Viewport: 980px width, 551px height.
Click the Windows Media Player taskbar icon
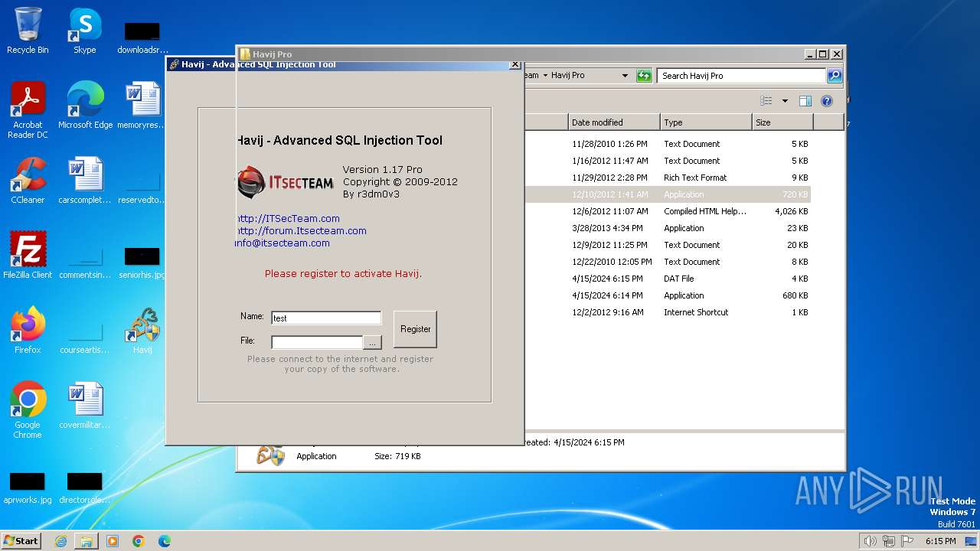click(x=113, y=541)
